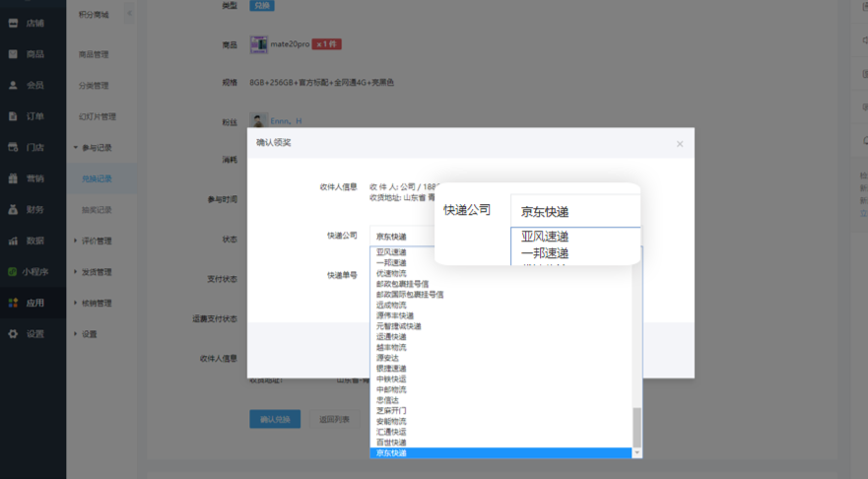Switch to 抽奖记录 in the submenu
Screen dimensions: 868x479
coord(97,209)
